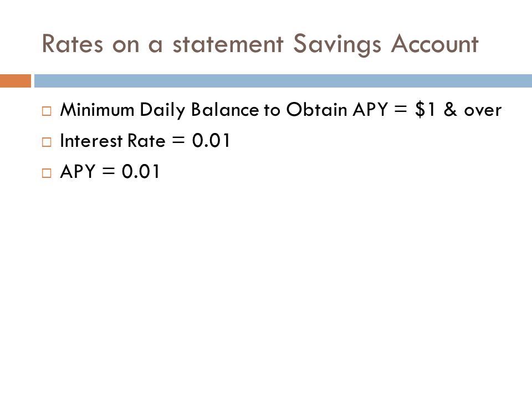Click the 0.01 value next to Interest Rate
This screenshot has width=532, height=399.
(x=211, y=140)
